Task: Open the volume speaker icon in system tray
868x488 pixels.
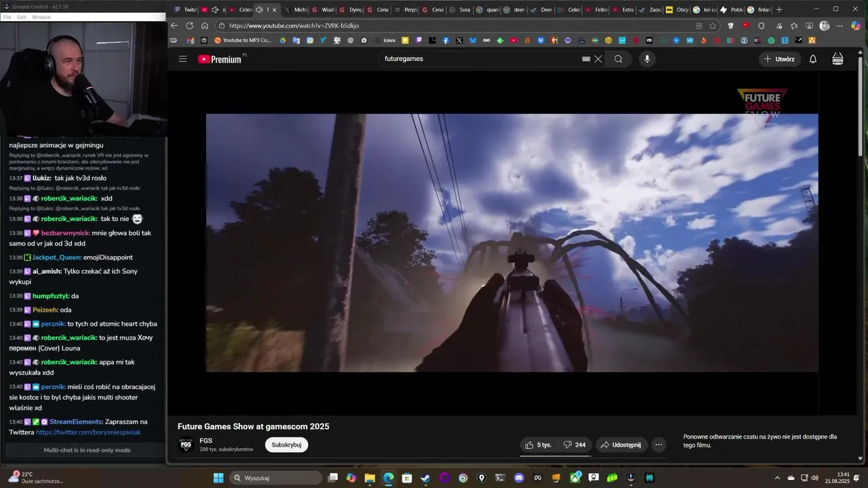Action: pyautogui.click(x=814, y=478)
